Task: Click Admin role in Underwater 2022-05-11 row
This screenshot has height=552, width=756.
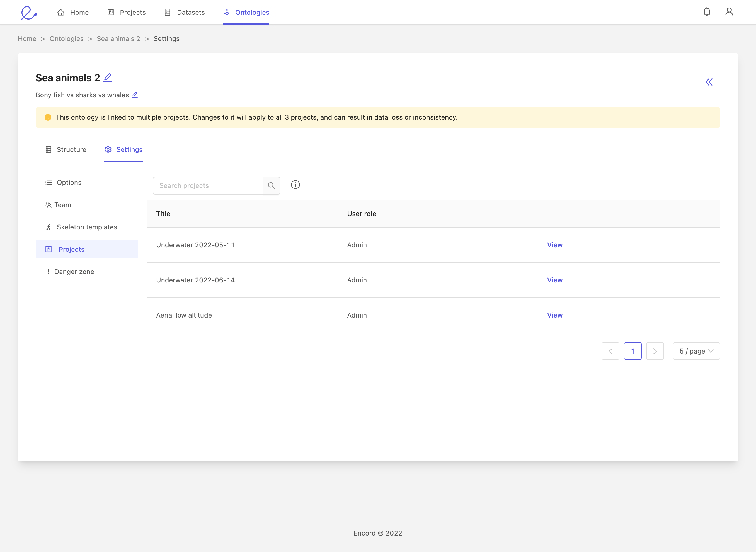Action: (x=357, y=245)
